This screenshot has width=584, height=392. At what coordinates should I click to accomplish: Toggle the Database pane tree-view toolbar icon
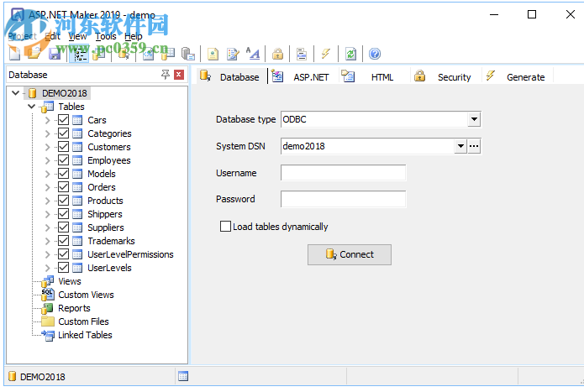tap(79, 55)
